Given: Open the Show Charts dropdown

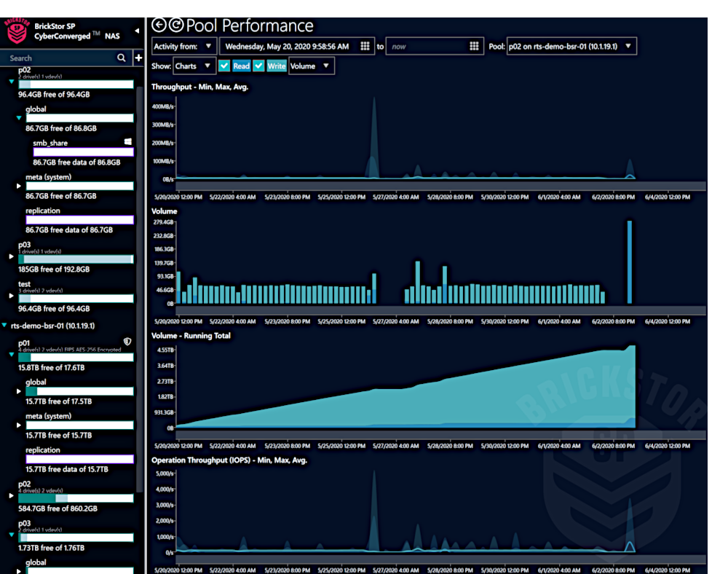Looking at the screenshot, I should coord(194,66).
